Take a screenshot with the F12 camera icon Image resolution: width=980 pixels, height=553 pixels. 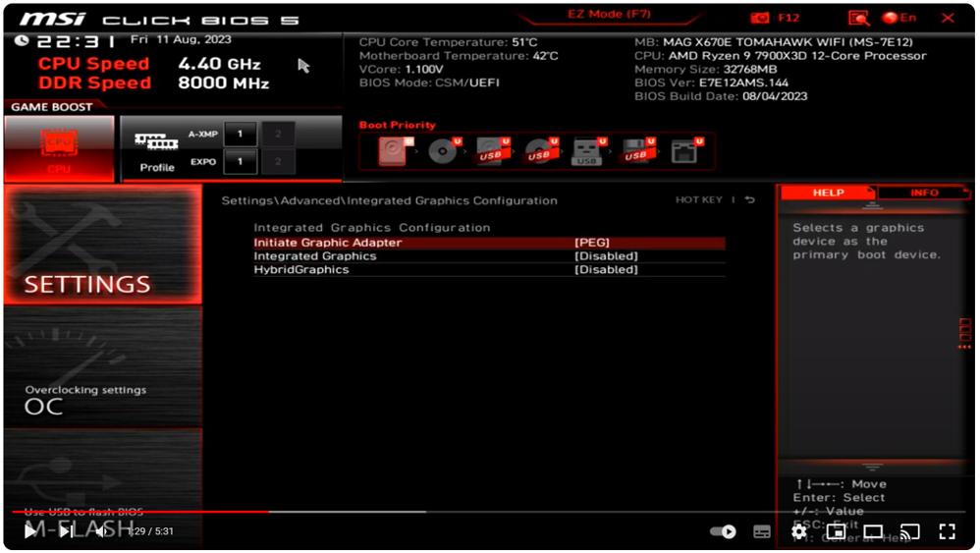point(760,18)
